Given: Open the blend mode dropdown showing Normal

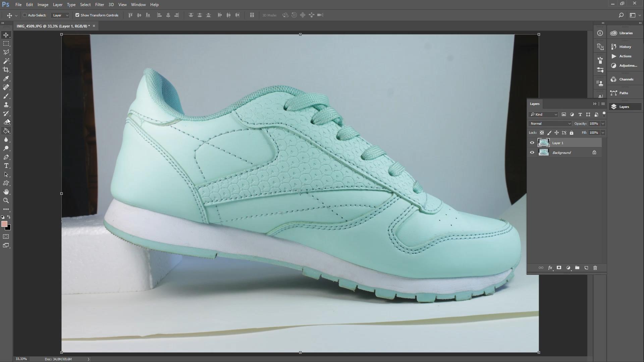Looking at the screenshot, I should [x=549, y=123].
